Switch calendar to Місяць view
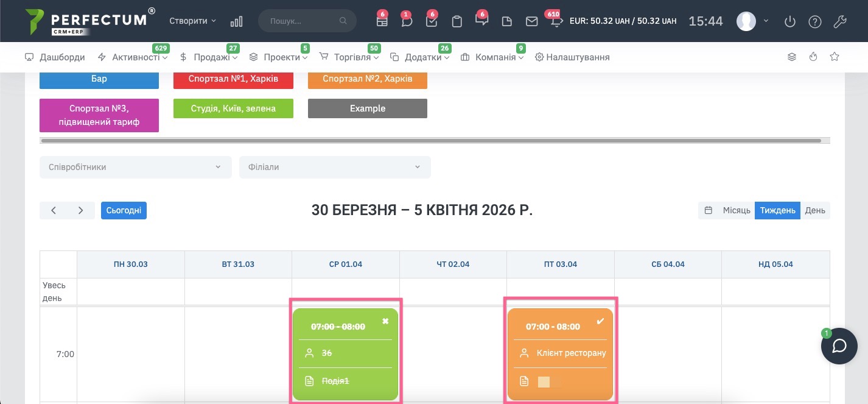This screenshot has height=404, width=868. 736,210
